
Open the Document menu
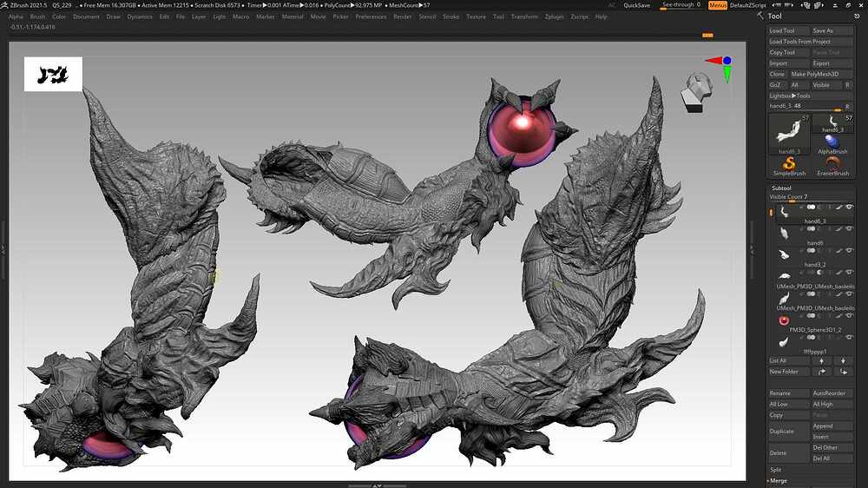(86, 16)
